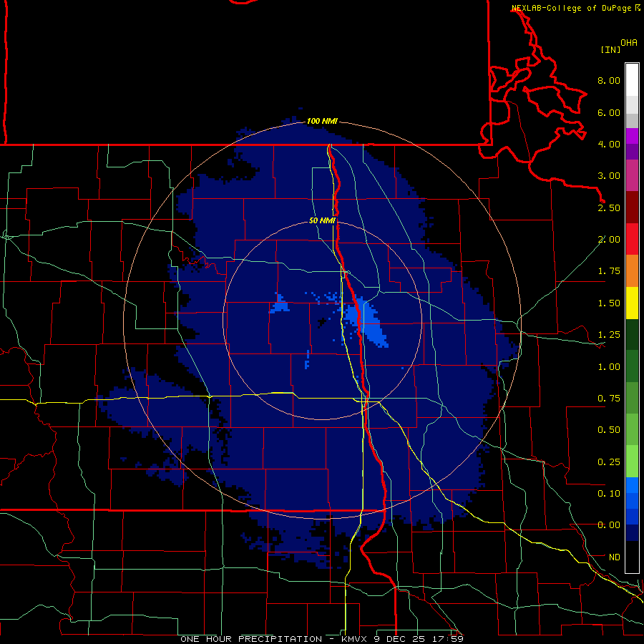Pick the bright red legend swatch

[x=632, y=239]
